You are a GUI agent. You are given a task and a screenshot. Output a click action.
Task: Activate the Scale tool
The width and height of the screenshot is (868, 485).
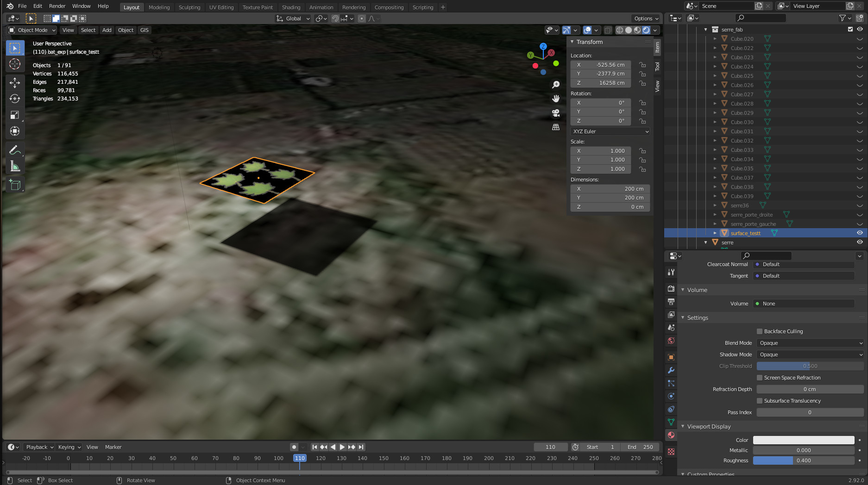(15, 115)
